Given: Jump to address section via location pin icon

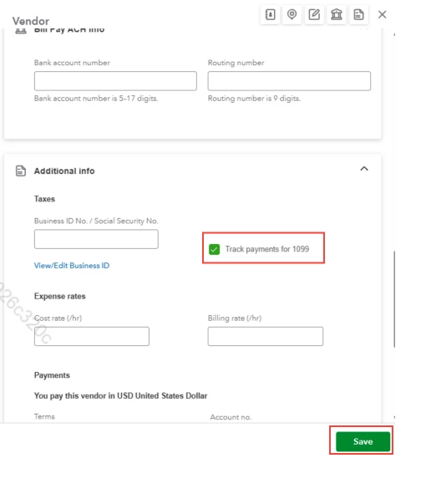Looking at the screenshot, I should (292, 14).
